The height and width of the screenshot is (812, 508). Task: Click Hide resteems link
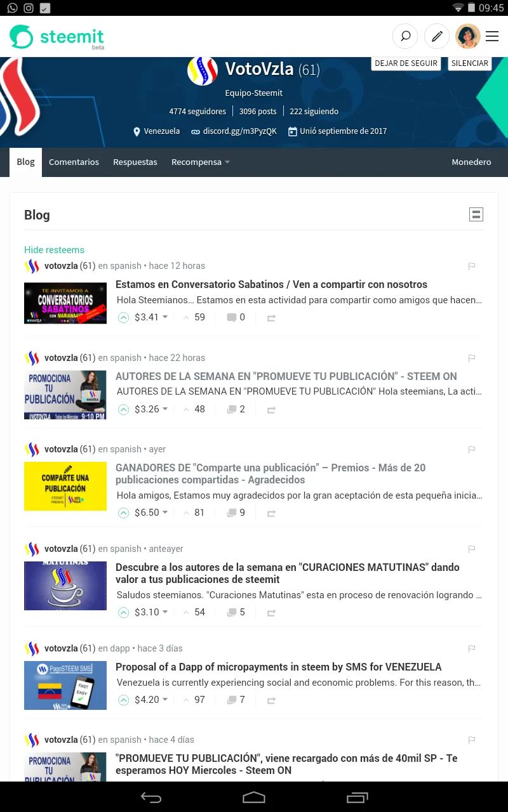coord(54,250)
